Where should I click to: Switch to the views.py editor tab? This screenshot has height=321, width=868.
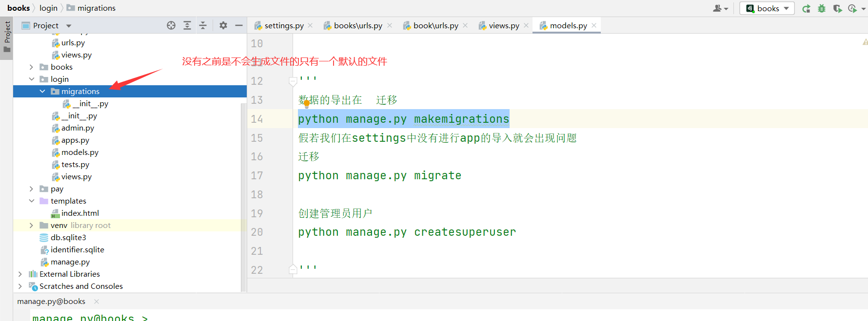click(x=504, y=25)
